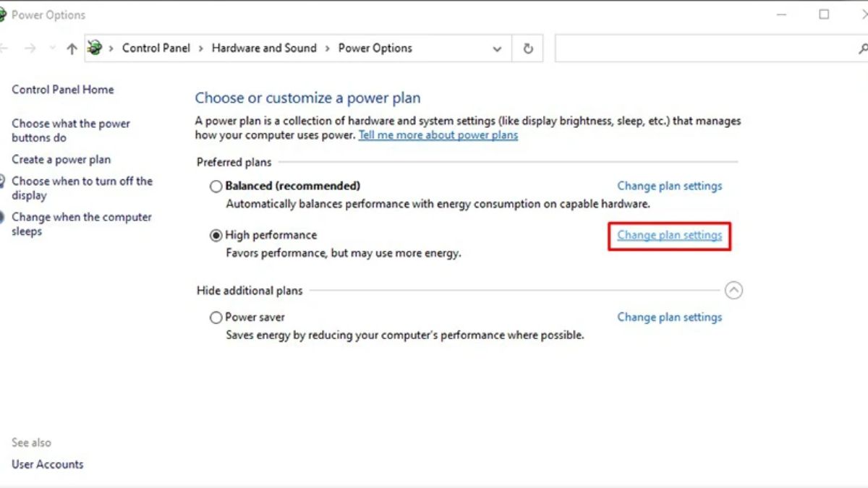
Task: Go to Hardware and Sound breadcrumb
Action: tap(264, 48)
